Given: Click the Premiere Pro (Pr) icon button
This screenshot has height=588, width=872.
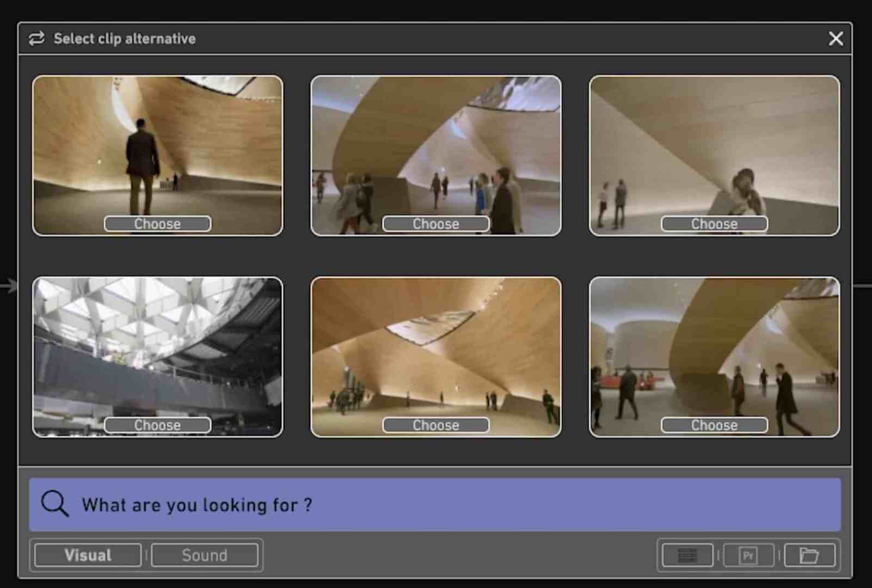Looking at the screenshot, I should [748, 555].
